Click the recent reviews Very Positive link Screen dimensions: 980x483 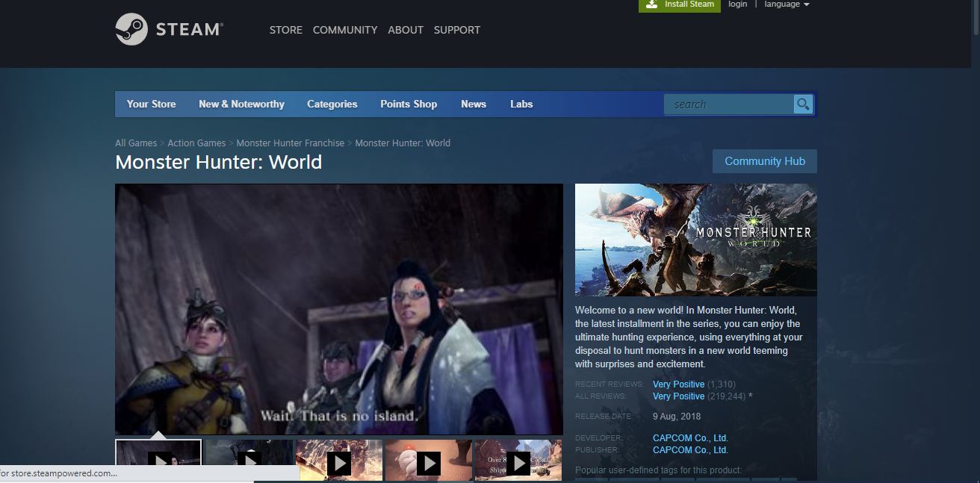(x=678, y=384)
